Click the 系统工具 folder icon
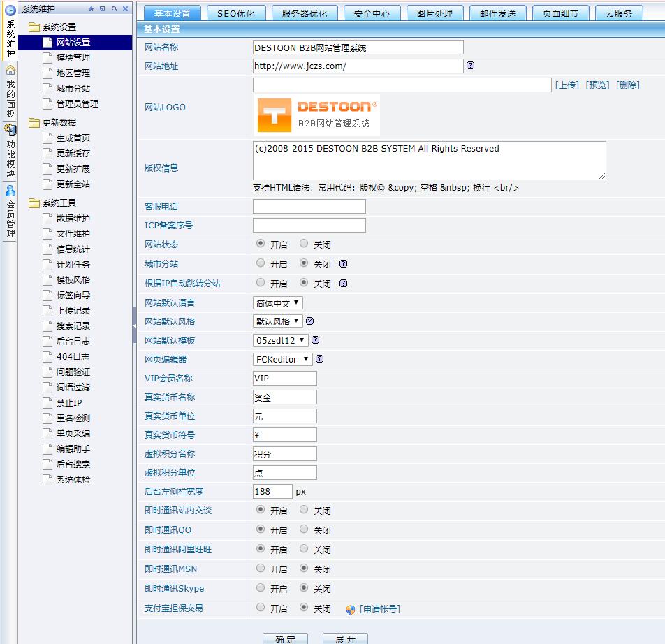Image resolution: width=665 pixels, height=644 pixels. coord(34,203)
